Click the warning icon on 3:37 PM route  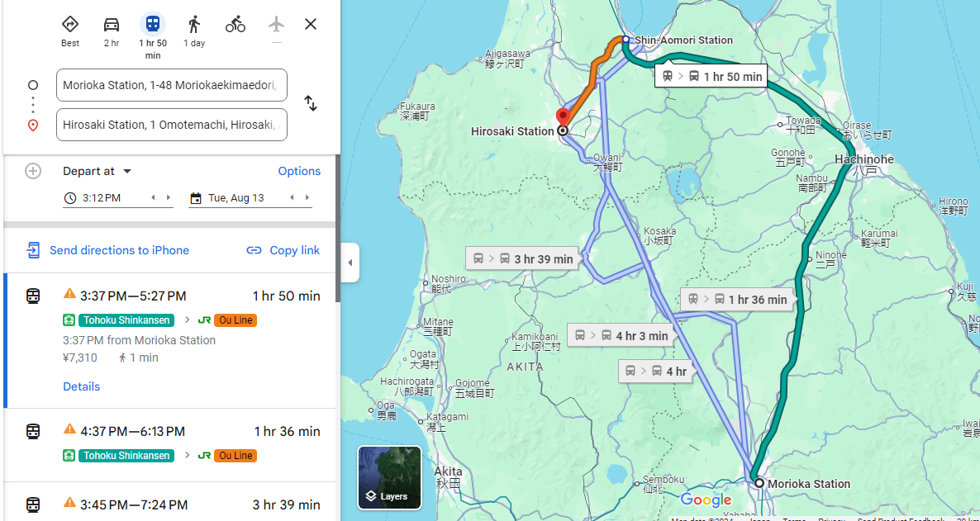click(x=69, y=293)
